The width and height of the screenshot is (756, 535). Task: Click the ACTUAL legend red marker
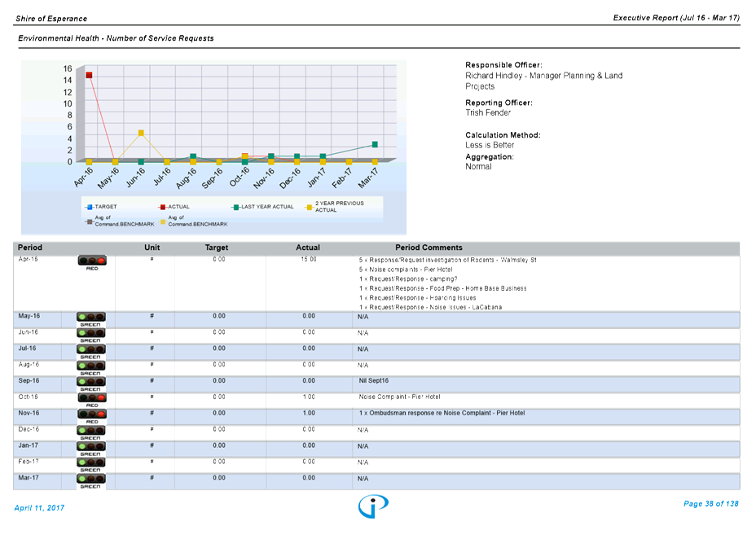pos(163,207)
